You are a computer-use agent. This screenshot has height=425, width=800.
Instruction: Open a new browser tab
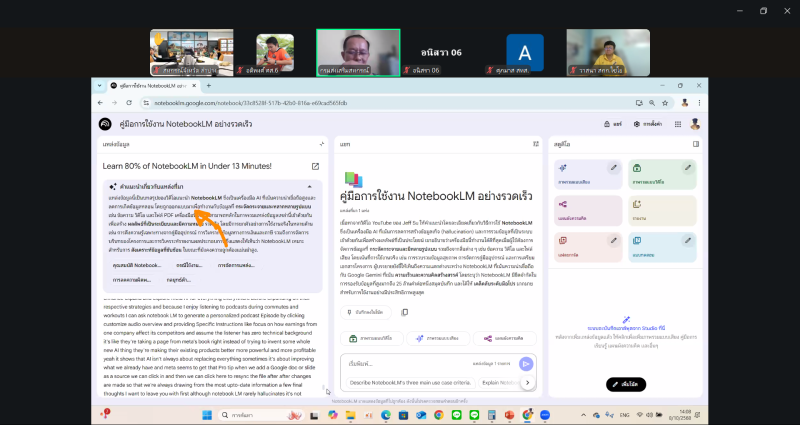[x=209, y=87]
